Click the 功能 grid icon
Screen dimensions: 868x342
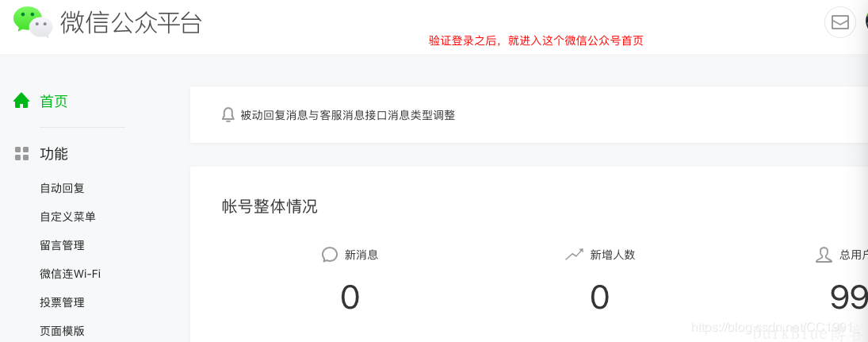[x=21, y=153]
